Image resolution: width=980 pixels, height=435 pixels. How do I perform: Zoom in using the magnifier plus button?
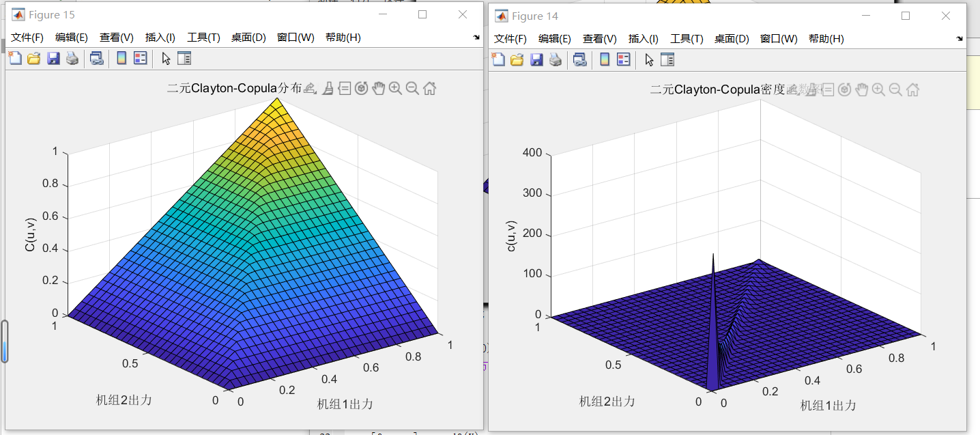(x=395, y=88)
